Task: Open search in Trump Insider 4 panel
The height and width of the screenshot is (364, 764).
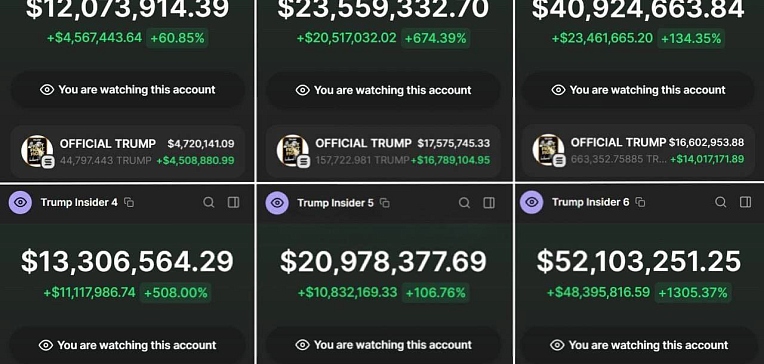Action: pyautogui.click(x=209, y=202)
